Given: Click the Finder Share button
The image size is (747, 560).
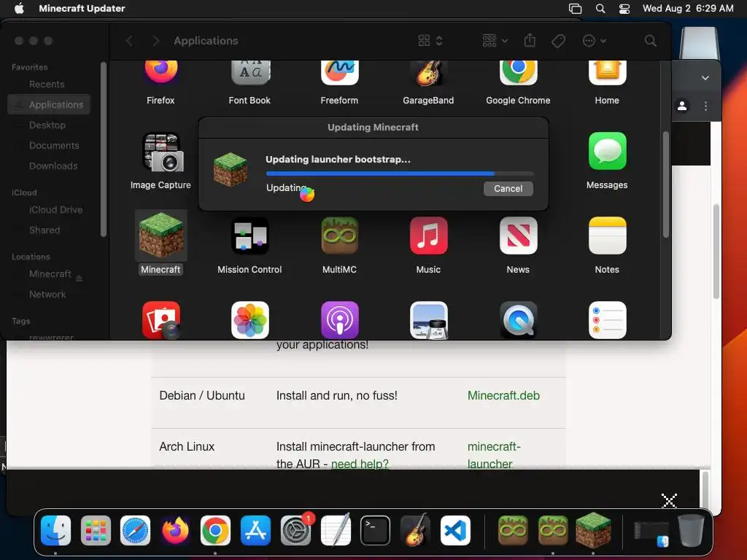Looking at the screenshot, I should pyautogui.click(x=530, y=41).
